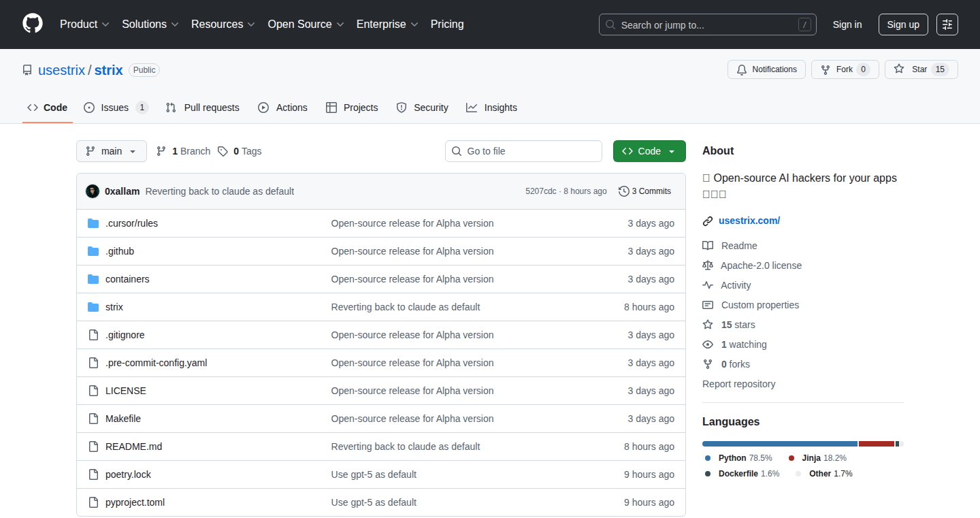Switch to the Code tab

tap(48, 108)
